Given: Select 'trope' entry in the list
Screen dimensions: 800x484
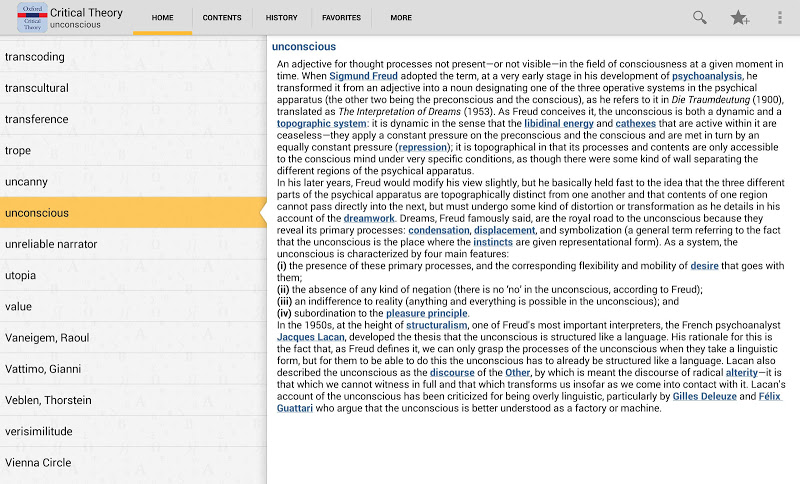Looking at the screenshot, I should (x=133, y=150).
